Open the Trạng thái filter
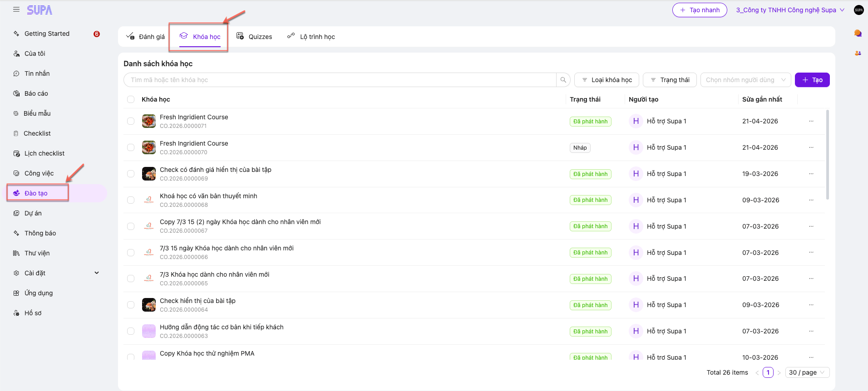The image size is (868, 391). pyautogui.click(x=670, y=80)
